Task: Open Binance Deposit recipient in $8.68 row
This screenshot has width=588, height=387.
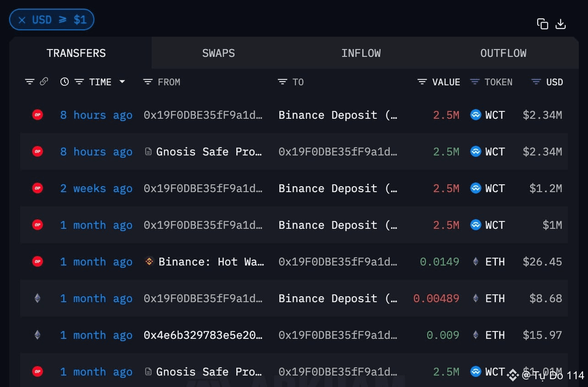Action: coord(338,299)
